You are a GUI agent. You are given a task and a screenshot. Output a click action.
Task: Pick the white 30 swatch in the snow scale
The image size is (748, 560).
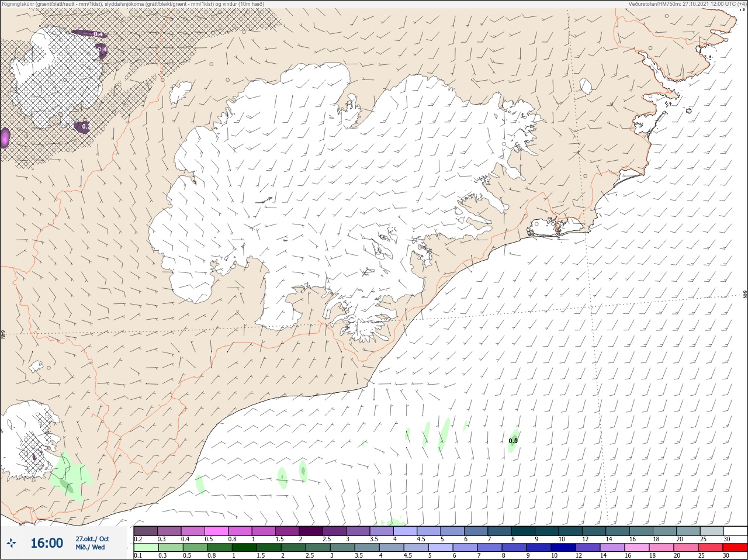[x=735, y=531]
